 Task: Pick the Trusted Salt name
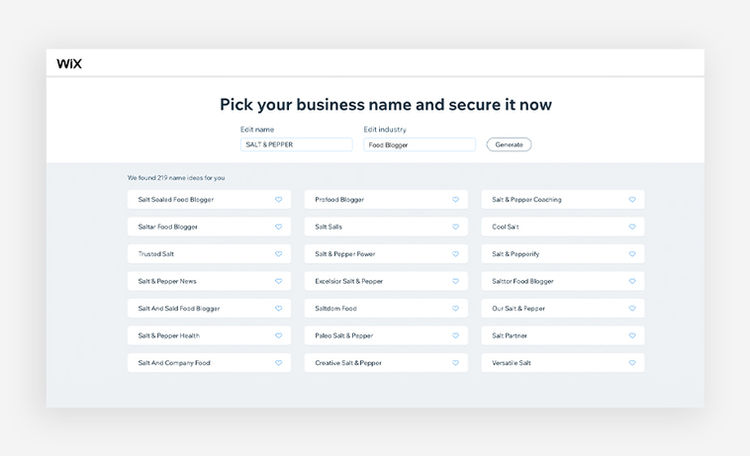209,254
